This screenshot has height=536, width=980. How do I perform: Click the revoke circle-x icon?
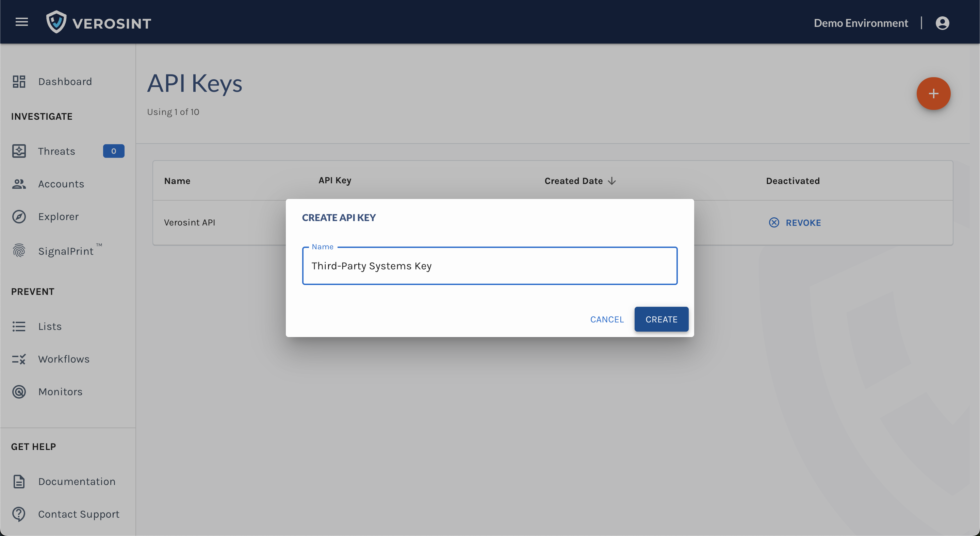pos(774,223)
